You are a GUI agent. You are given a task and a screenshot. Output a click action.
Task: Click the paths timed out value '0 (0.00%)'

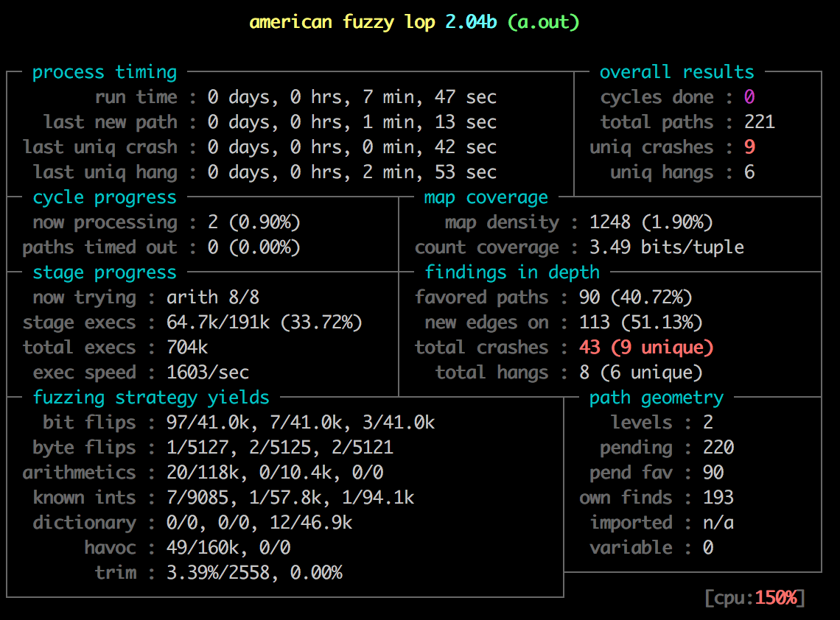[254, 247]
